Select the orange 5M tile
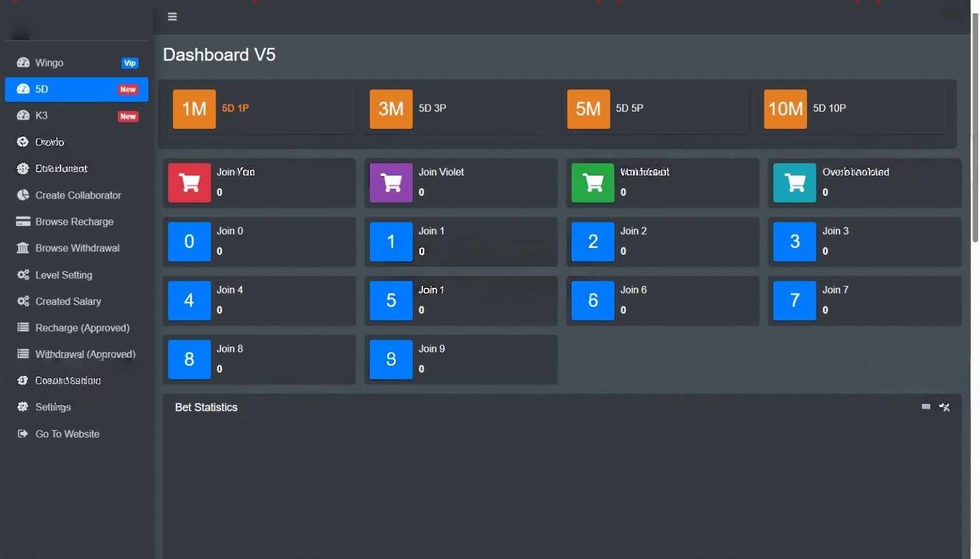The image size is (980, 559). 588,109
